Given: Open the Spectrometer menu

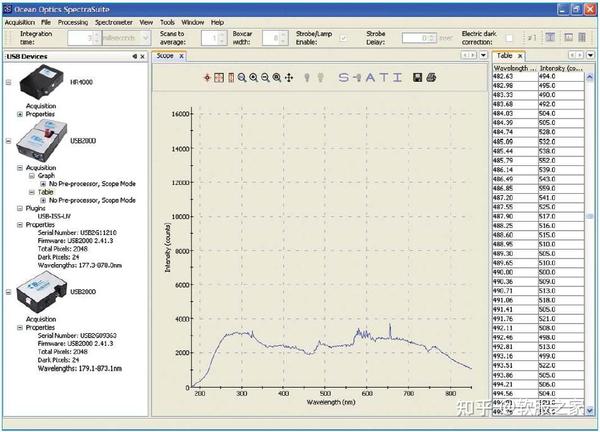Looking at the screenshot, I should click(x=114, y=23).
